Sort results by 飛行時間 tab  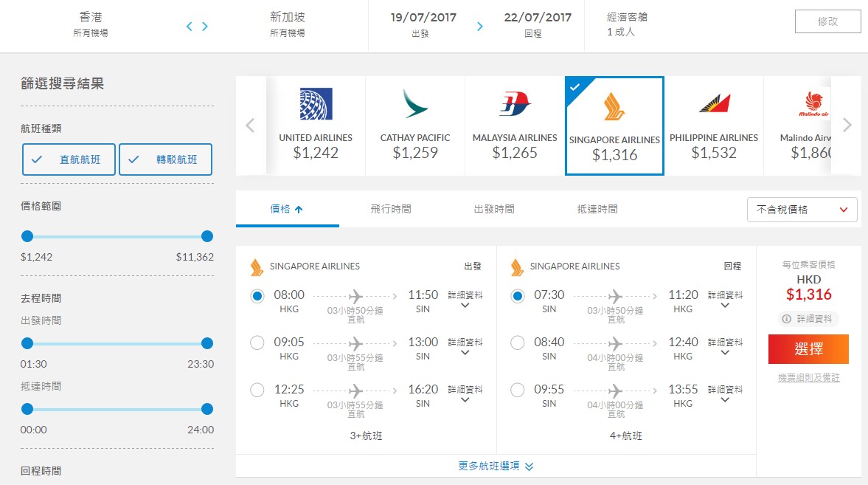tap(391, 209)
